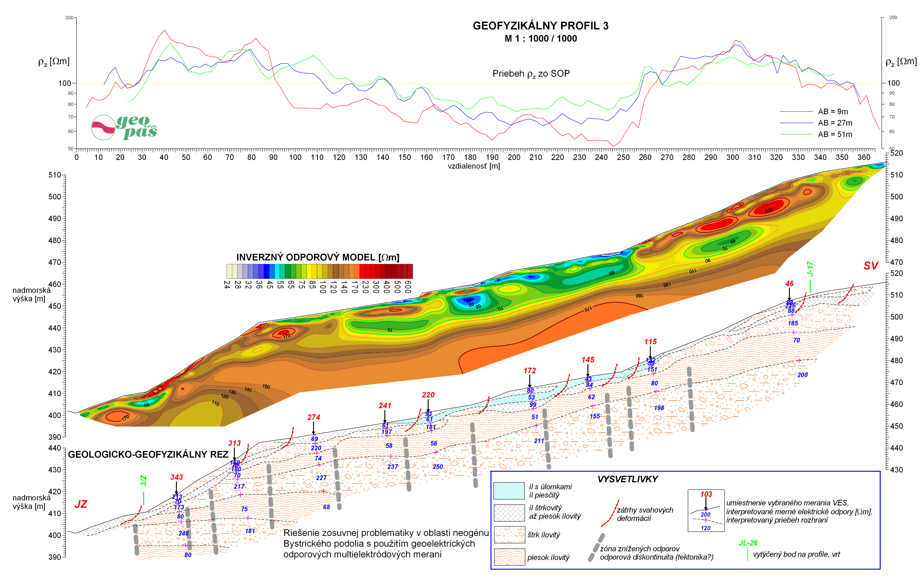This screenshot has height=580, width=924.
Task: Click the VES point label 172
Action: 529,371
